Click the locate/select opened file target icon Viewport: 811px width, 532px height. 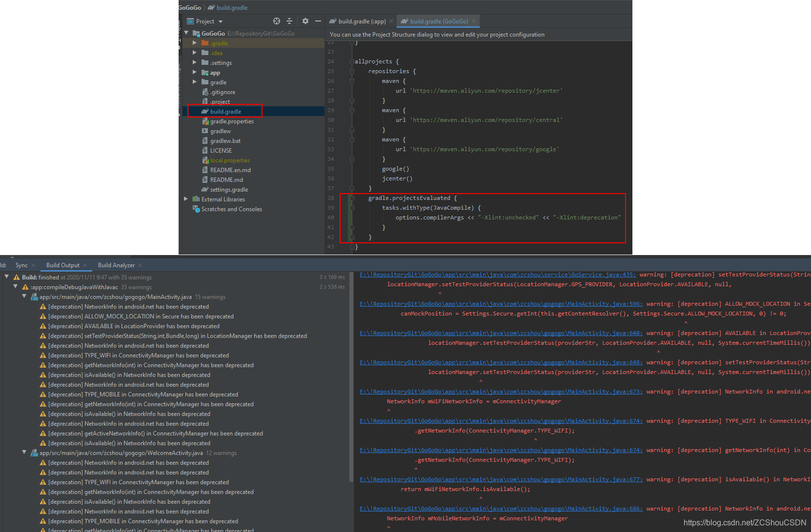point(277,21)
